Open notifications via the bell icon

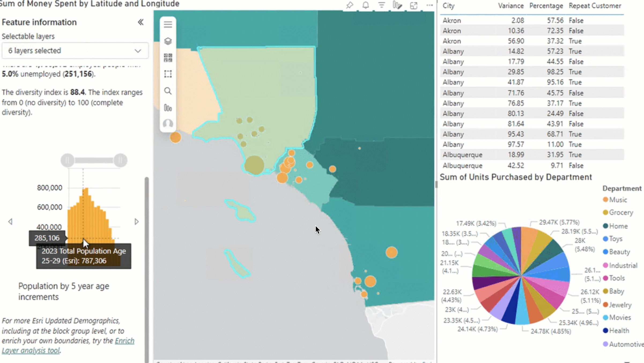(365, 5)
